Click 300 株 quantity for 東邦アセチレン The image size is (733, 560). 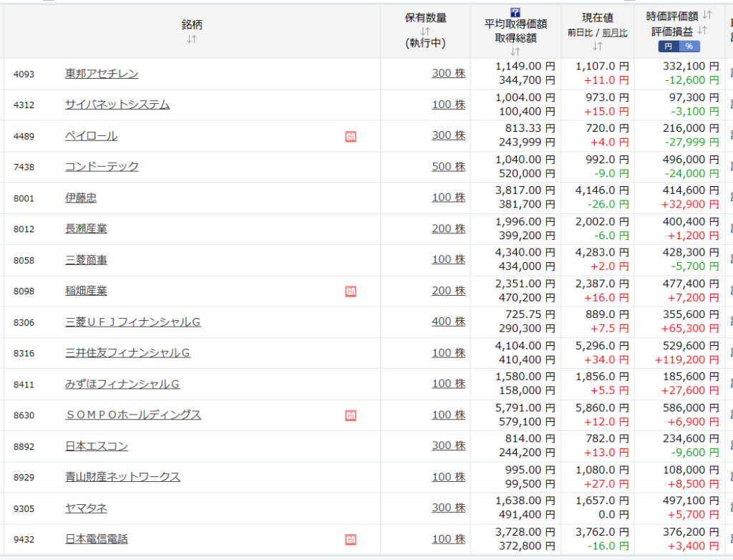449,73
